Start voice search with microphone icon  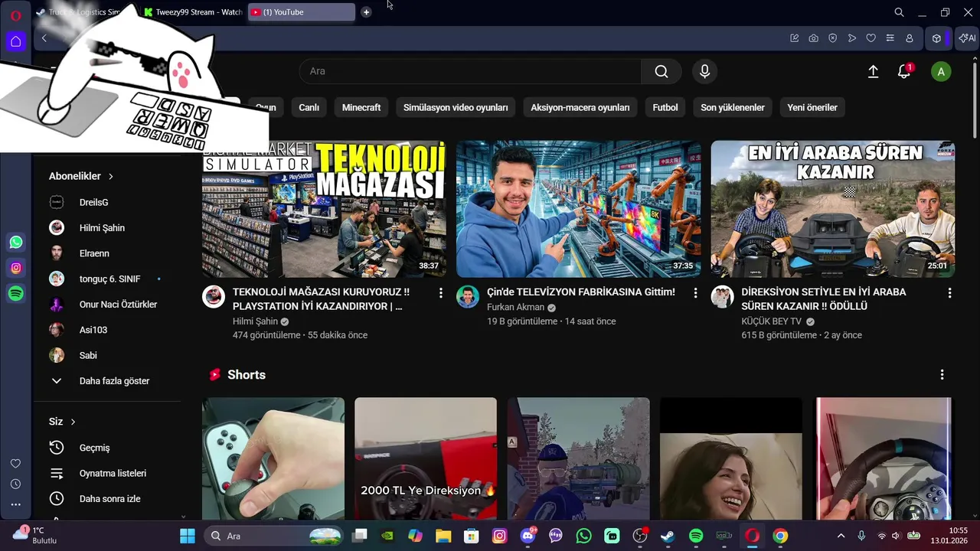(705, 71)
